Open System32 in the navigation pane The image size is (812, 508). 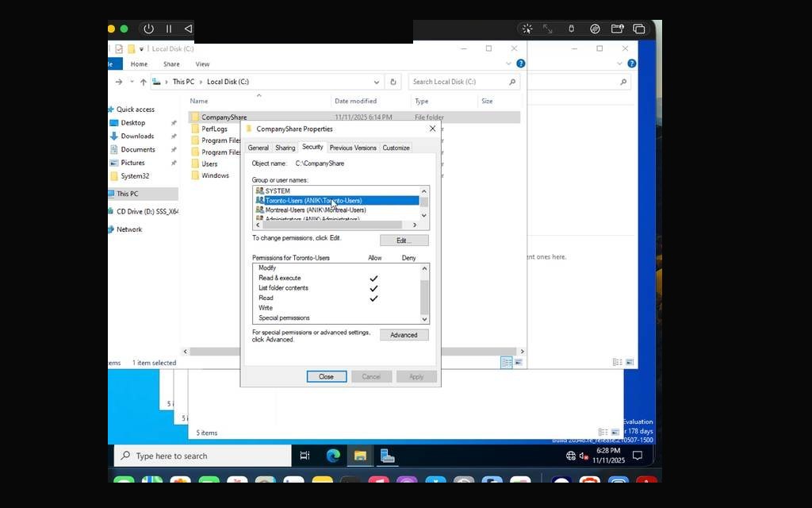[x=135, y=176]
